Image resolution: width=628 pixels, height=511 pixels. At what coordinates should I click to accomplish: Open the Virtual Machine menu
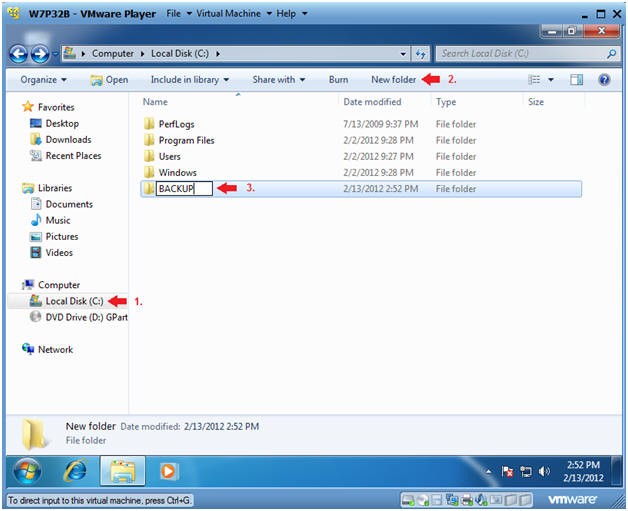234,14
